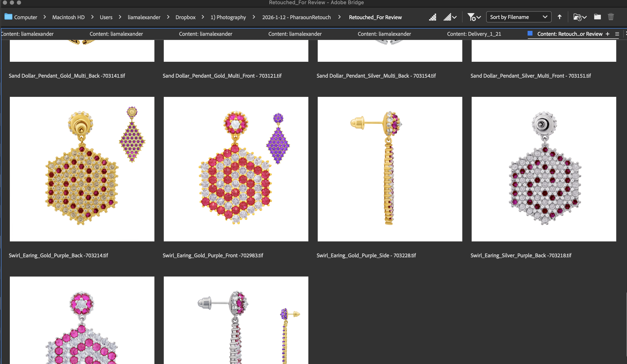
Task: Select the Content: Retouch...or Review tab
Action: [x=569, y=34]
